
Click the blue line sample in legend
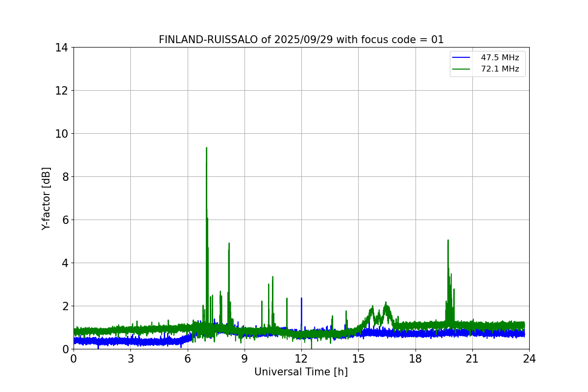tap(462, 58)
